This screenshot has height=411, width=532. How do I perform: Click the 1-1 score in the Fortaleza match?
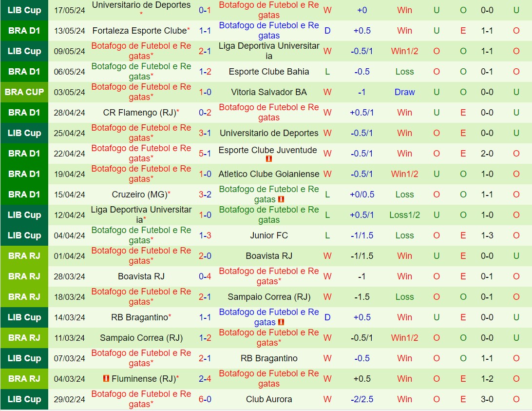pyautogui.click(x=205, y=31)
